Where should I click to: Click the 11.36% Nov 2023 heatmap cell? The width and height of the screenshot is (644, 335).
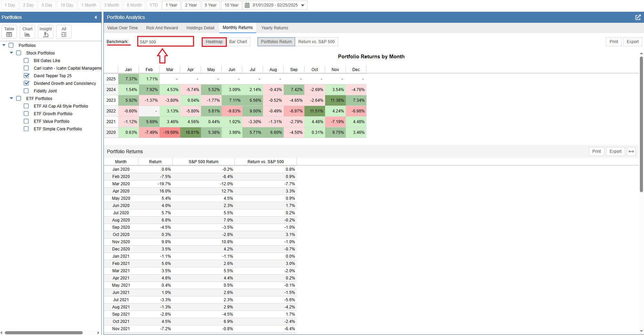pos(335,100)
